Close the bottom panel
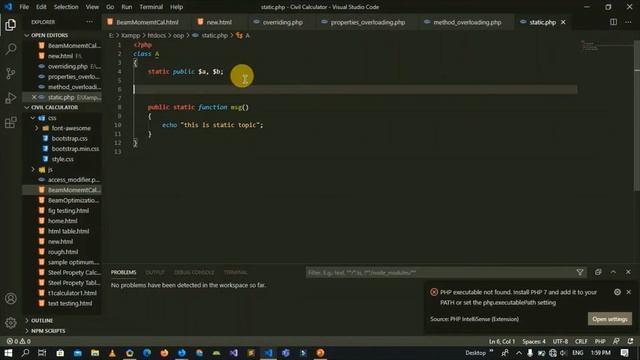The height and width of the screenshot is (360, 640). pyautogui.click(x=628, y=272)
